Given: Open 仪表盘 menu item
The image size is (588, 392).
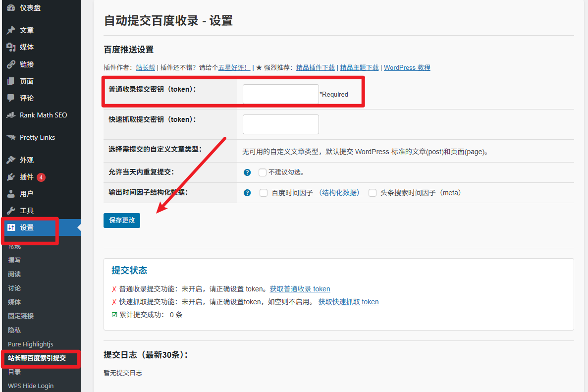Looking at the screenshot, I should tap(41, 7).
